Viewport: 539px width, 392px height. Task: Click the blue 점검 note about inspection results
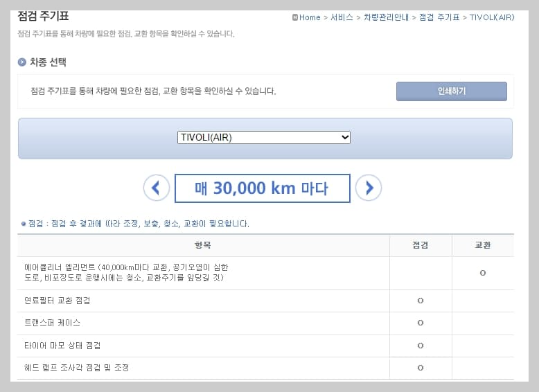139,224
